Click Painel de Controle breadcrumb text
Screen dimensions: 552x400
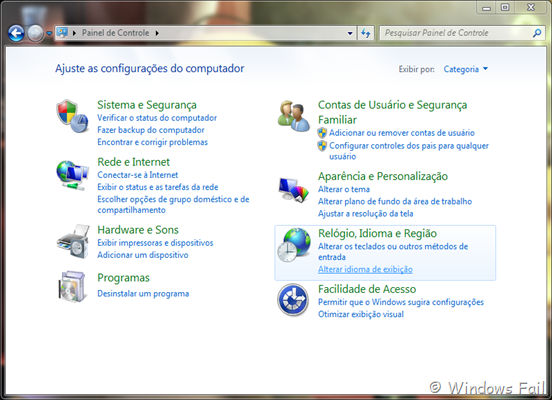pos(115,33)
